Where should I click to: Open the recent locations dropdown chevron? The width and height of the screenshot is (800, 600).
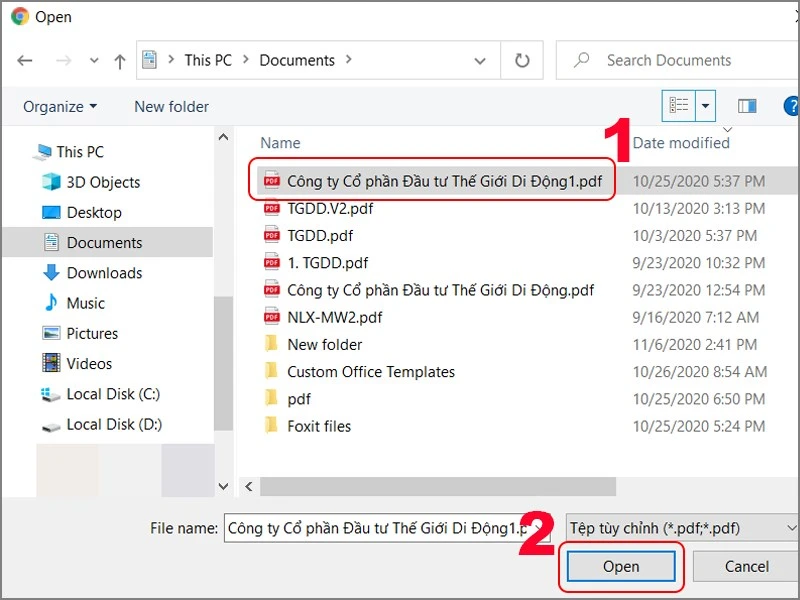(x=94, y=61)
